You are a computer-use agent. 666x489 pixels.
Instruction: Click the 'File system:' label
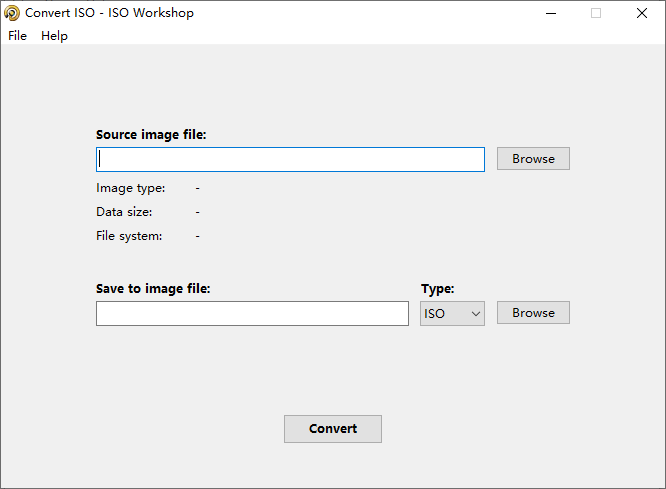pyautogui.click(x=129, y=236)
